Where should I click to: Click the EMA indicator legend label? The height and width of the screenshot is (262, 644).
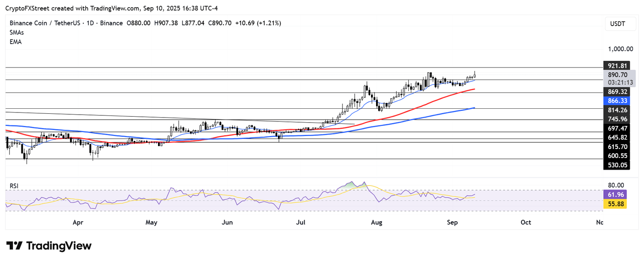click(x=15, y=42)
